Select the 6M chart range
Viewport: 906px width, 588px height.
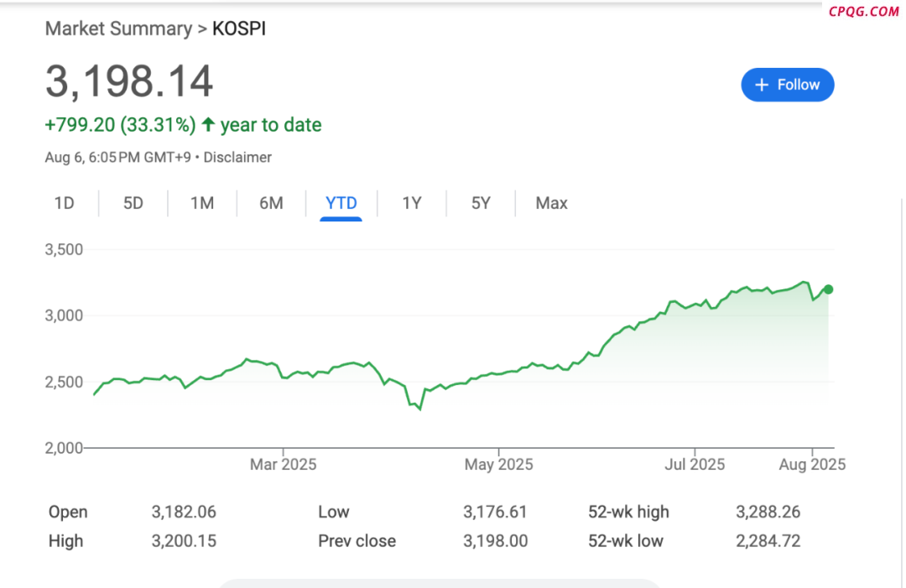271,203
